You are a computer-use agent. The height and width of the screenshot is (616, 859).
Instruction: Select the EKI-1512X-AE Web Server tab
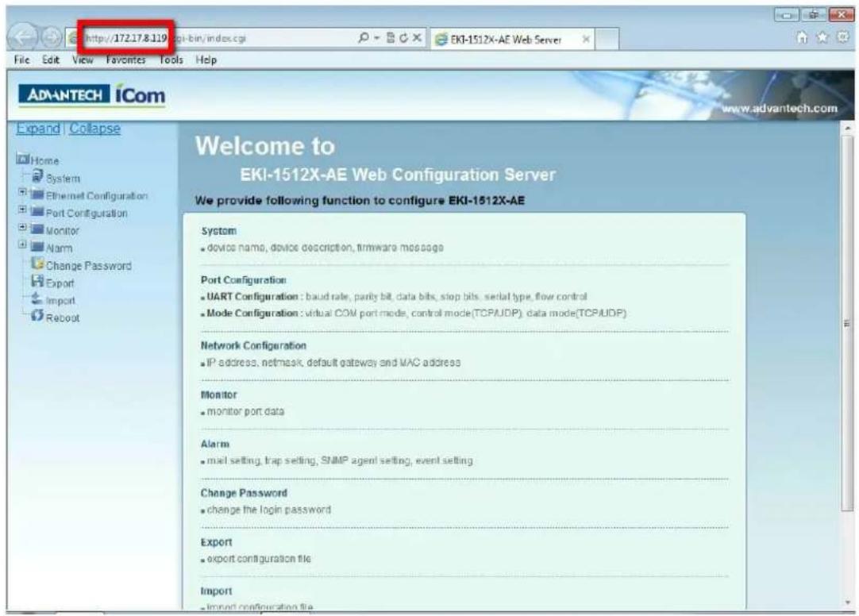click(506, 40)
